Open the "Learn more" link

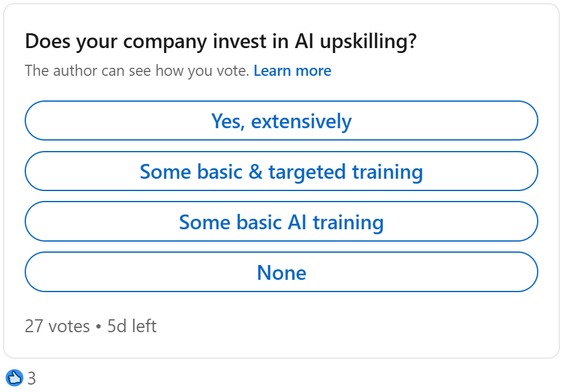point(292,70)
